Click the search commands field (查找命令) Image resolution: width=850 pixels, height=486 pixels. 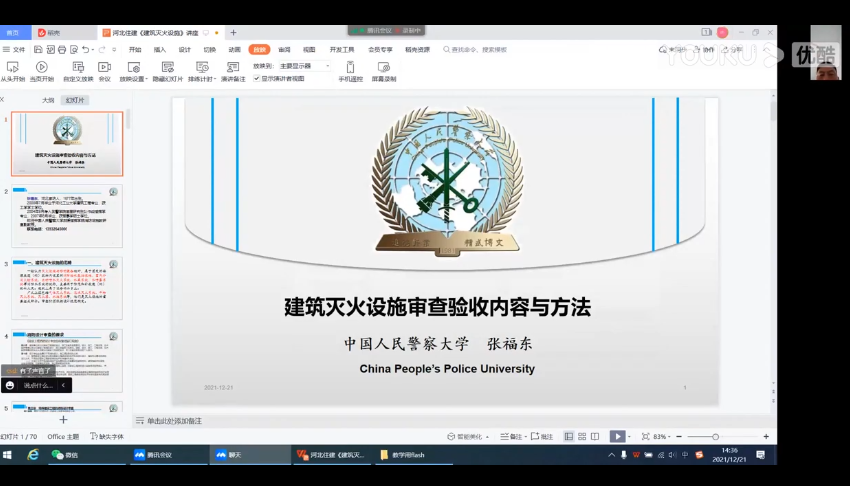(475, 49)
